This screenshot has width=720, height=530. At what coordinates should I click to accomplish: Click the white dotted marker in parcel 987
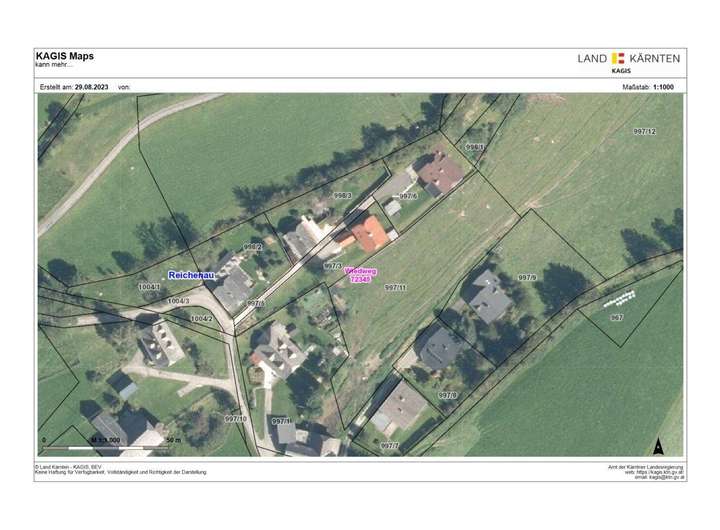(x=618, y=299)
